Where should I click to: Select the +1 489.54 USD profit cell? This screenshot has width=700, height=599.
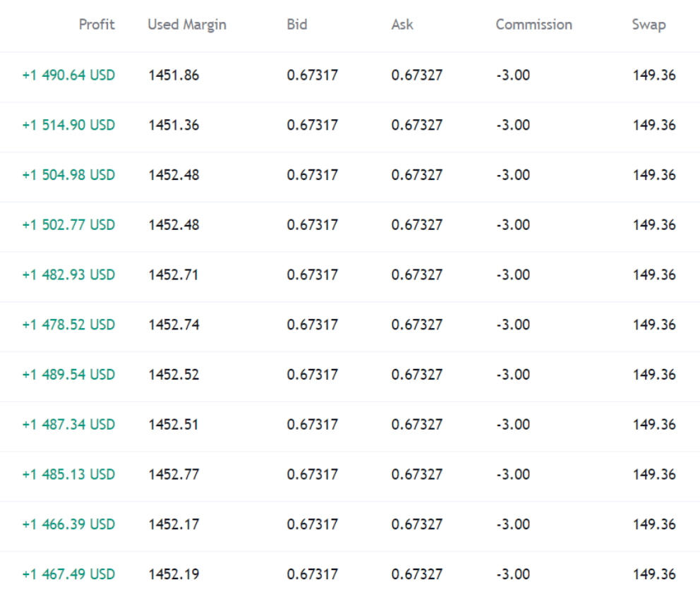click(68, 375)
